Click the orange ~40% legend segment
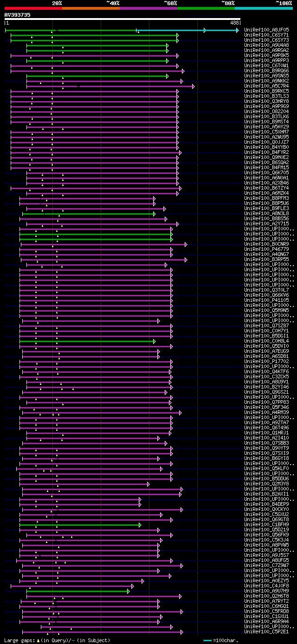The image size is (297, 644). click(x=90, y=8)
